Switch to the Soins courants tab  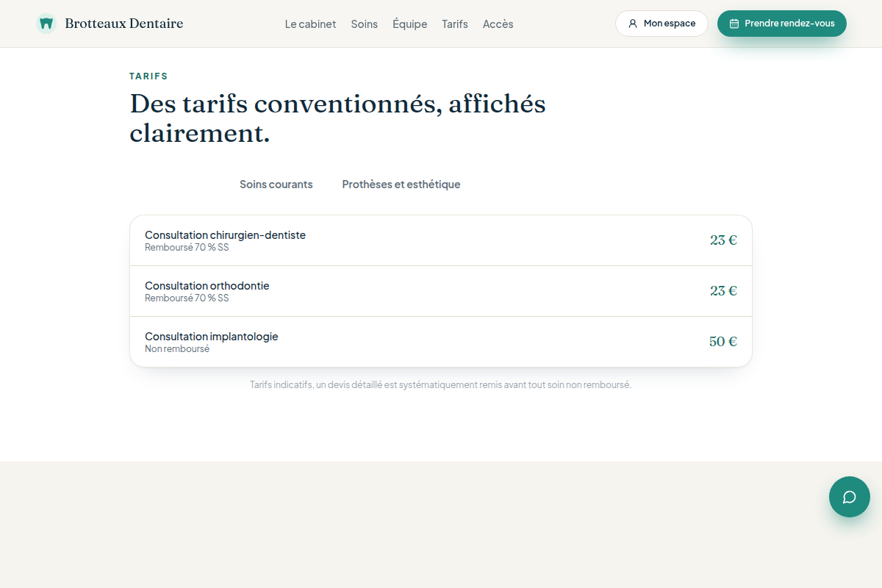click(x=276, y=184)
